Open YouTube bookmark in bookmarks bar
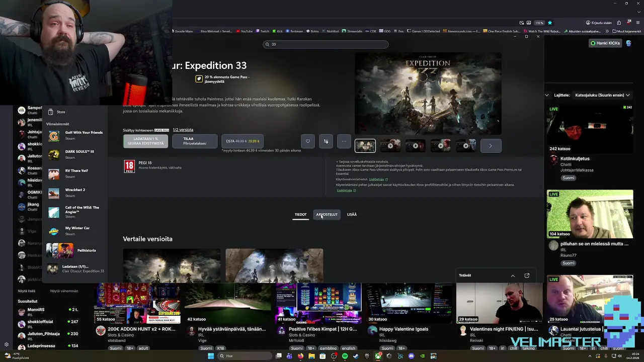 pyautogui.click(x=244, y=31)
